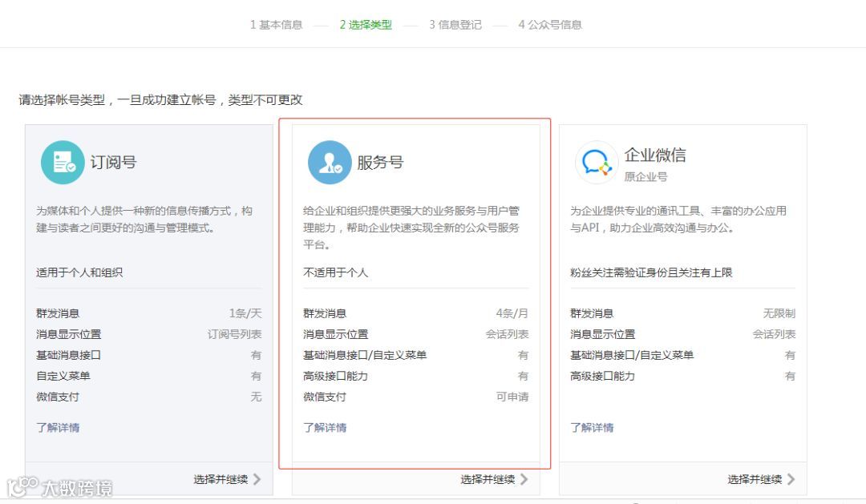Click the 原企业号 subtitle text
Viewport: 866px width, 504px height.
point(645,176)
